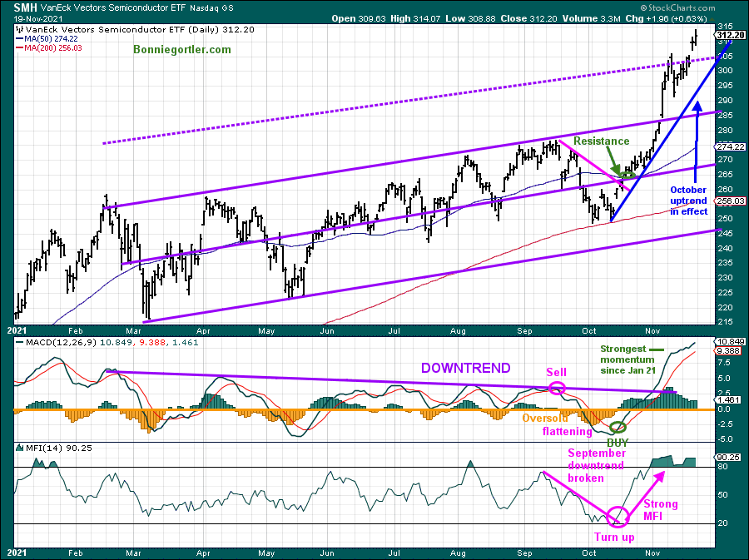749x560 pixels.
Task: Click the -5.0 MACD axis label
Action: 724,439
